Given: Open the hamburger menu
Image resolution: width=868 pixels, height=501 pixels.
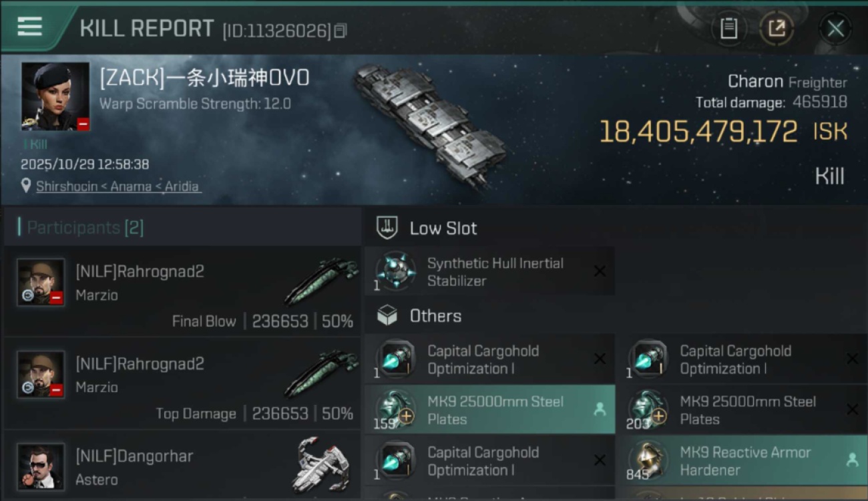Looking at the screenshot, I should (x=29, y=27).
